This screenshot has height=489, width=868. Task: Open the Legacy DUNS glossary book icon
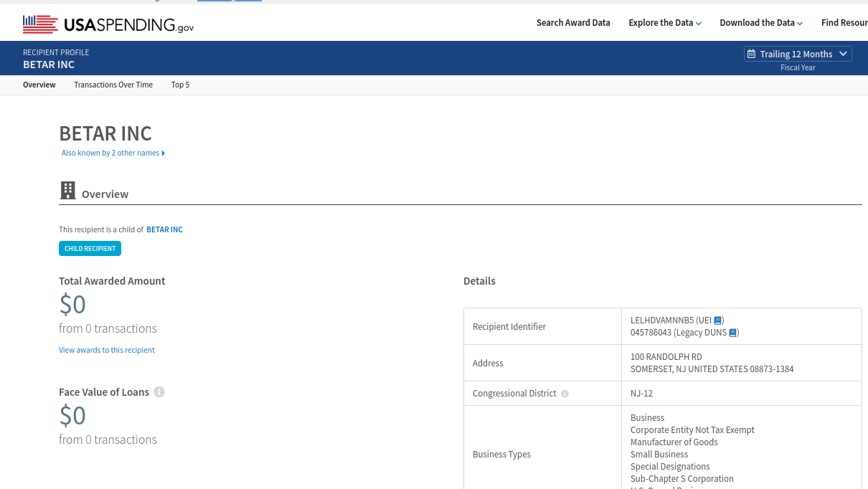732,333
